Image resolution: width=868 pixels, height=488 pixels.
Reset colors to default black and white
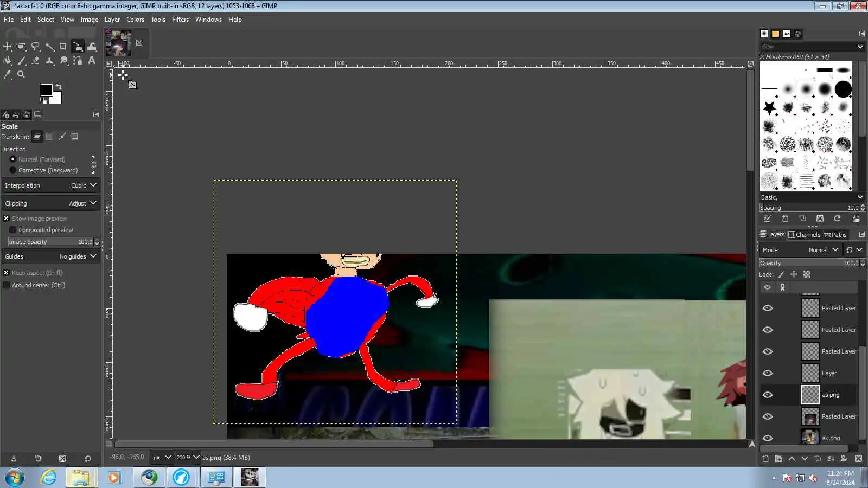(x=43, y=100)
